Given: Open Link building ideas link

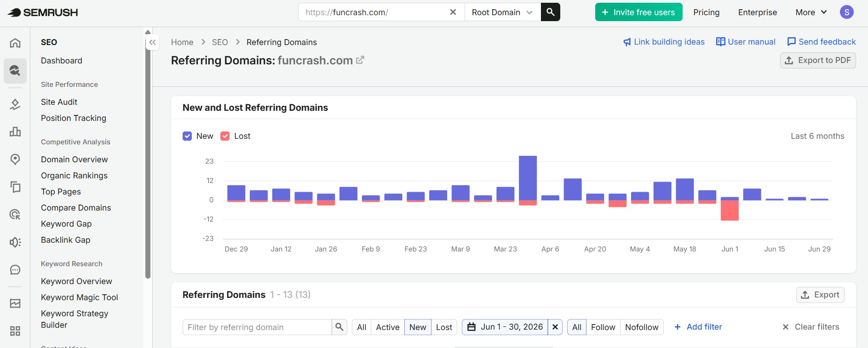Looking at the screenshot, I should 664,42.
